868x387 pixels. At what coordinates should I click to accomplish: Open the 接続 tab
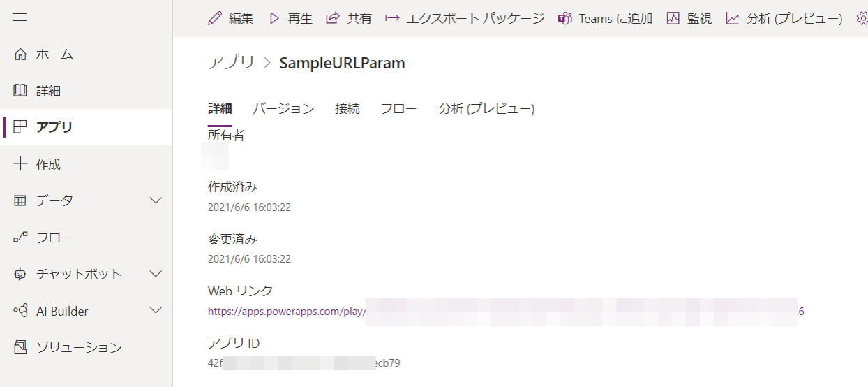[347, 109]
